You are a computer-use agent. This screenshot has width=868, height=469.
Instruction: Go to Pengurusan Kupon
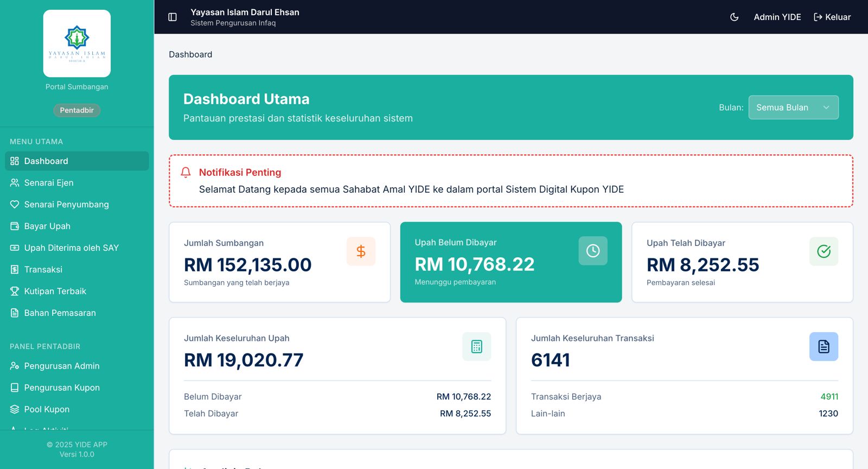[x=77, y=388]
